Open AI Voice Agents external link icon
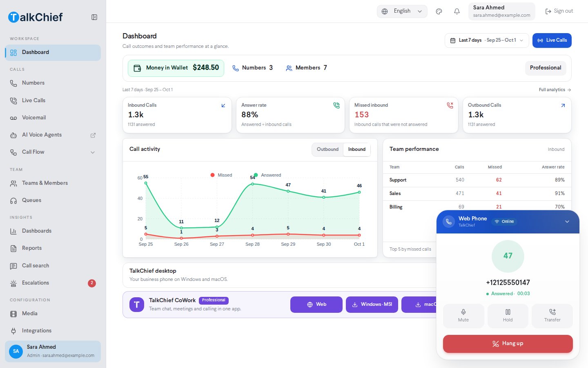 (93, 135)
